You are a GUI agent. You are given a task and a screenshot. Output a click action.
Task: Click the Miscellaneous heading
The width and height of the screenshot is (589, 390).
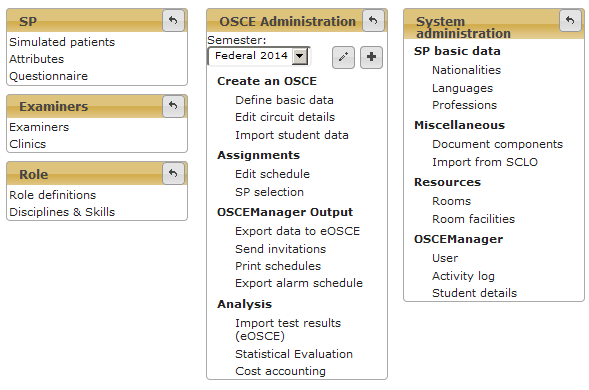point(459,125)
